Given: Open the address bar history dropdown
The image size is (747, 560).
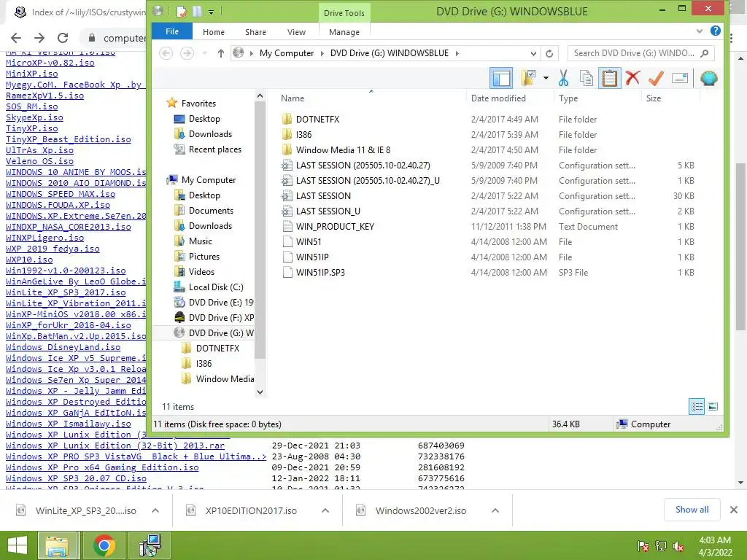Looking at the screenshot, I should coord(533,53).
